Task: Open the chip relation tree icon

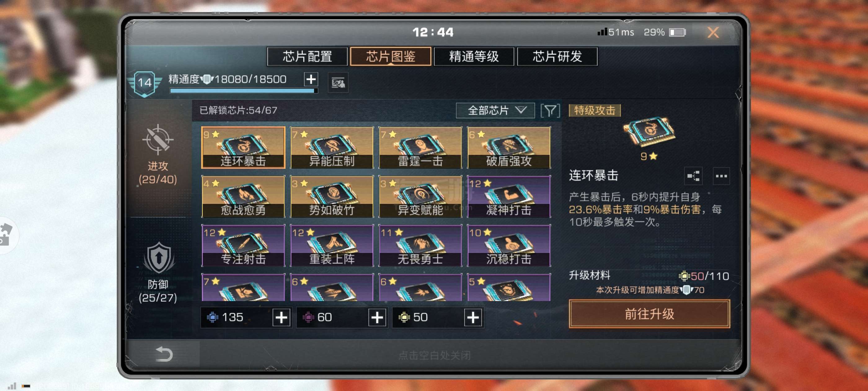Action: [693, 176]
